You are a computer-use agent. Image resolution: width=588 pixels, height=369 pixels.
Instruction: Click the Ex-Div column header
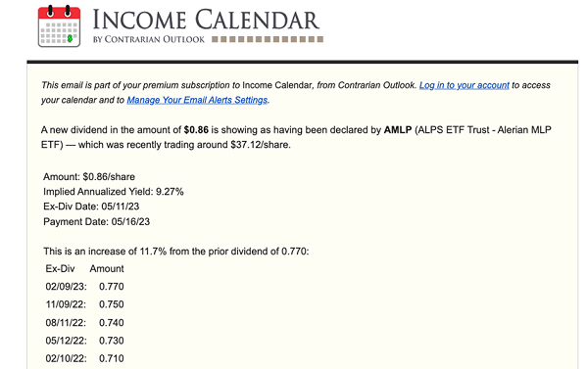(60, 268)
